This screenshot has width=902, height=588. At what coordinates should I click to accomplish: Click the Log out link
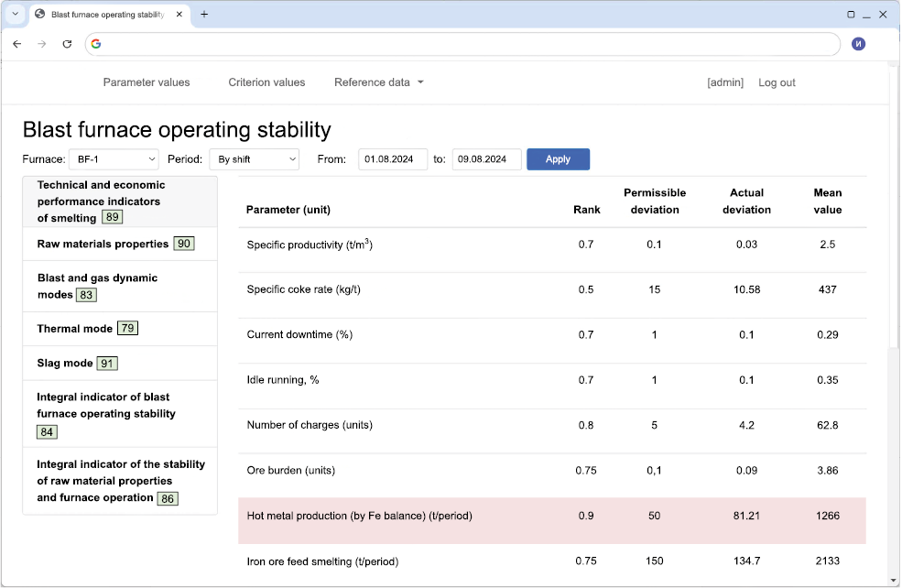pos(777,82)
